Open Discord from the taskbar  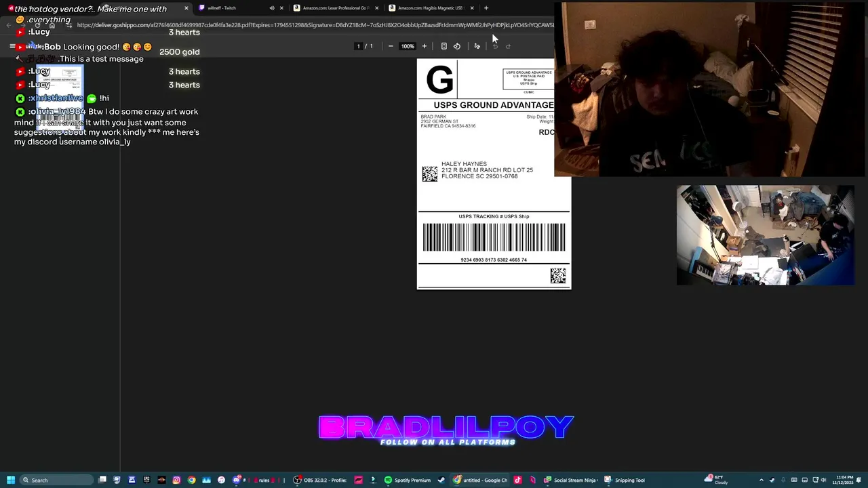[x=237, y=480]
